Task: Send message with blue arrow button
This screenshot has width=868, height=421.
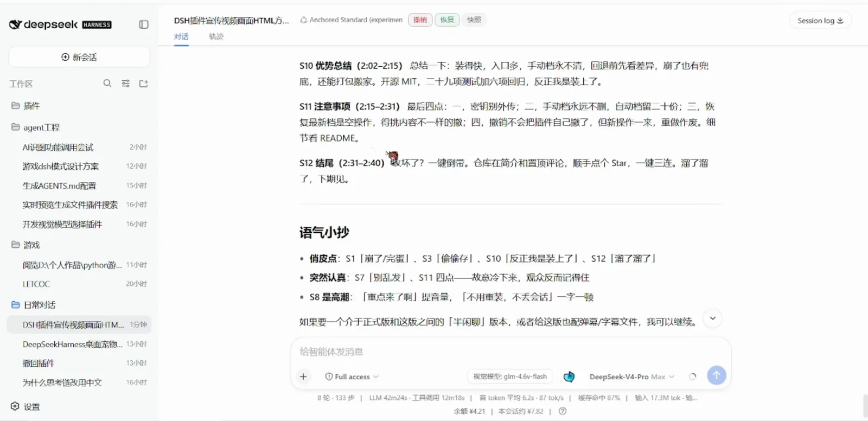Action: 717,375
